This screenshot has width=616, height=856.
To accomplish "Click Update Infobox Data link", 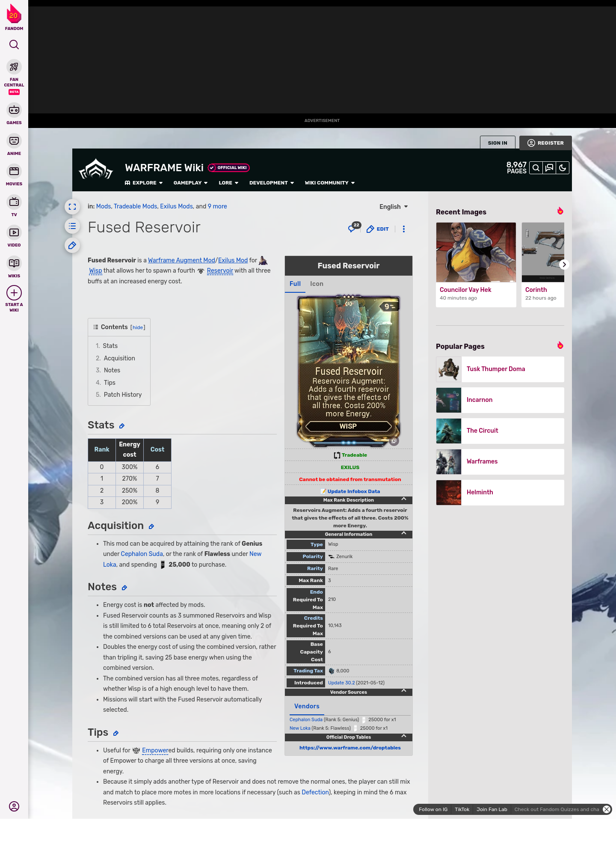I will coord(354,491).
